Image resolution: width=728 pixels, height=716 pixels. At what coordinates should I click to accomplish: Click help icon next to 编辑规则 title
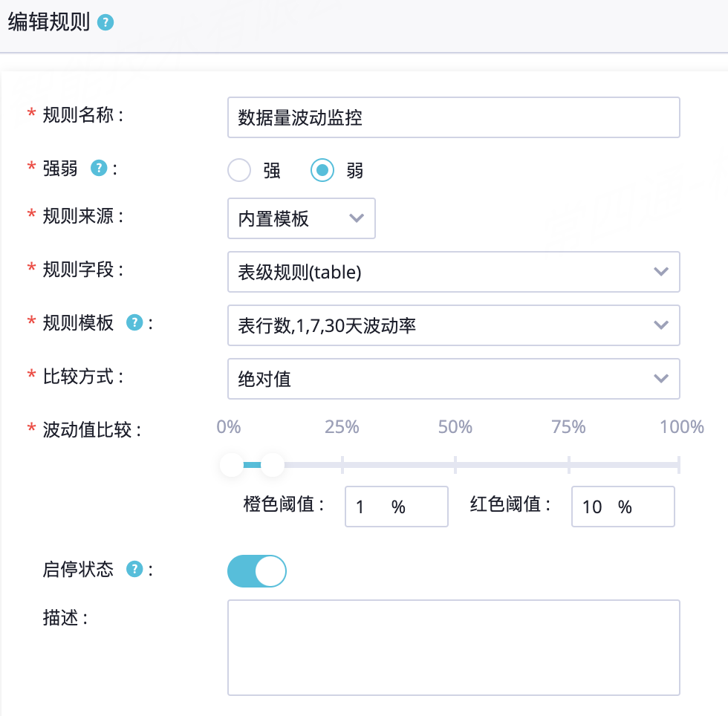point(105,22)
